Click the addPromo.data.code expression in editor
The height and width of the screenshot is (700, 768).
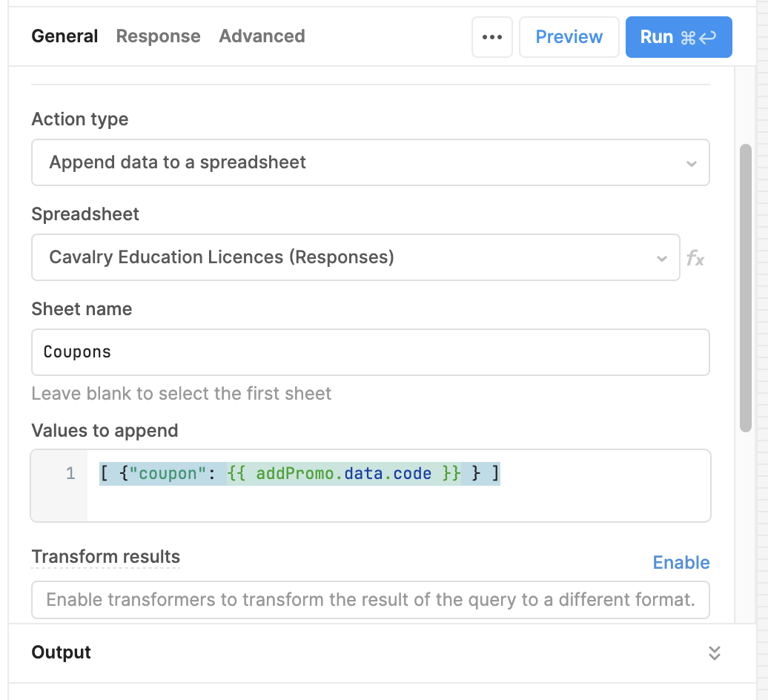click(344, 473)
